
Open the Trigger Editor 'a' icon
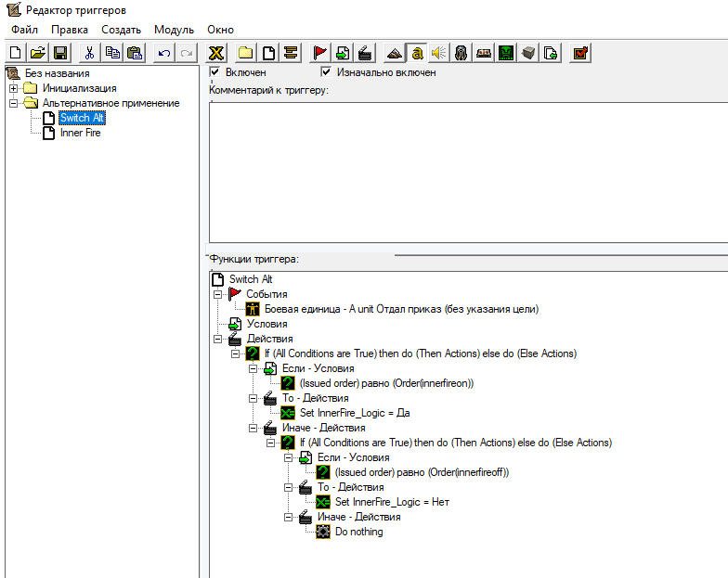coord(417,53)
